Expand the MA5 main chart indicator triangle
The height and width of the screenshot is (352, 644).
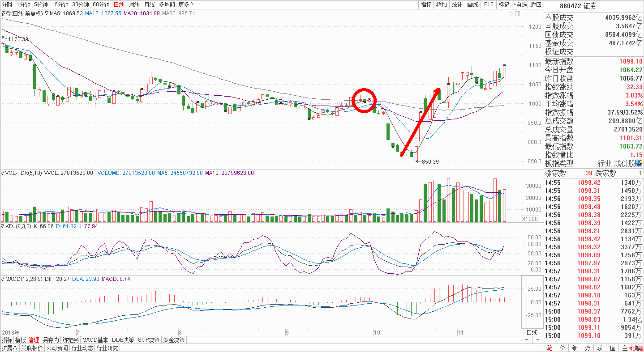[x=47, y=13]
